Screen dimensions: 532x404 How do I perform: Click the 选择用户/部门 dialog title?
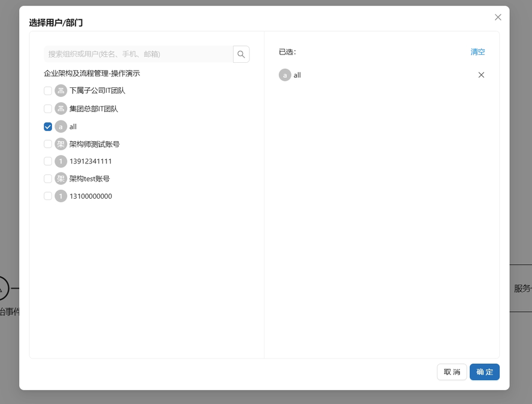56,23
